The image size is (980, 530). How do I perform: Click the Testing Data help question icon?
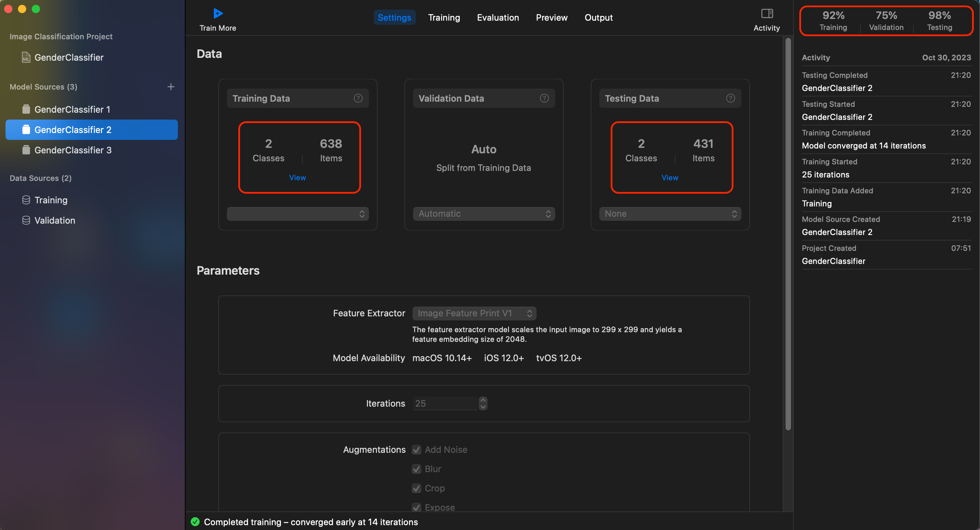[x=730, y=98]
